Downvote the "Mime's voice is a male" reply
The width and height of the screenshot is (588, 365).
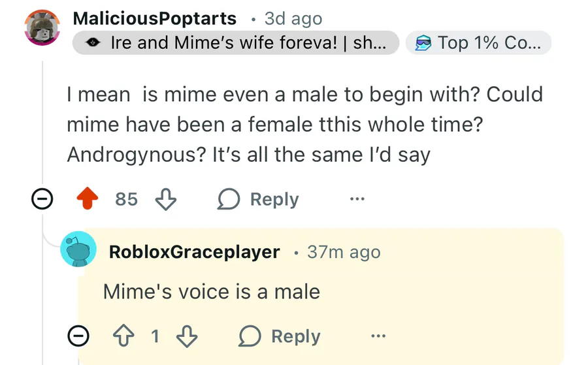coord(187,336)
